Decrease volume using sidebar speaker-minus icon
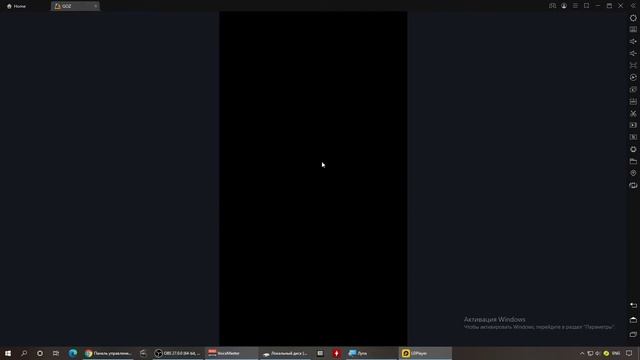The width and height of the screenshot is (640, 360). (633, 53)
